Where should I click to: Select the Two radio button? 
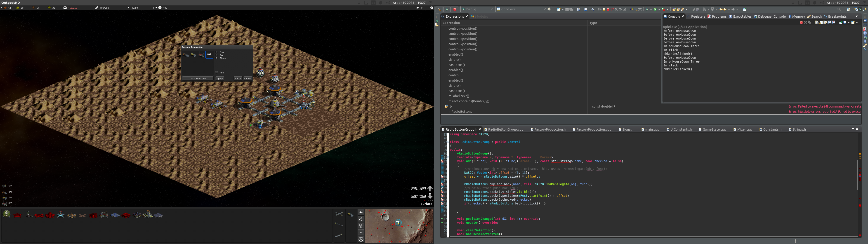(217, 55)
